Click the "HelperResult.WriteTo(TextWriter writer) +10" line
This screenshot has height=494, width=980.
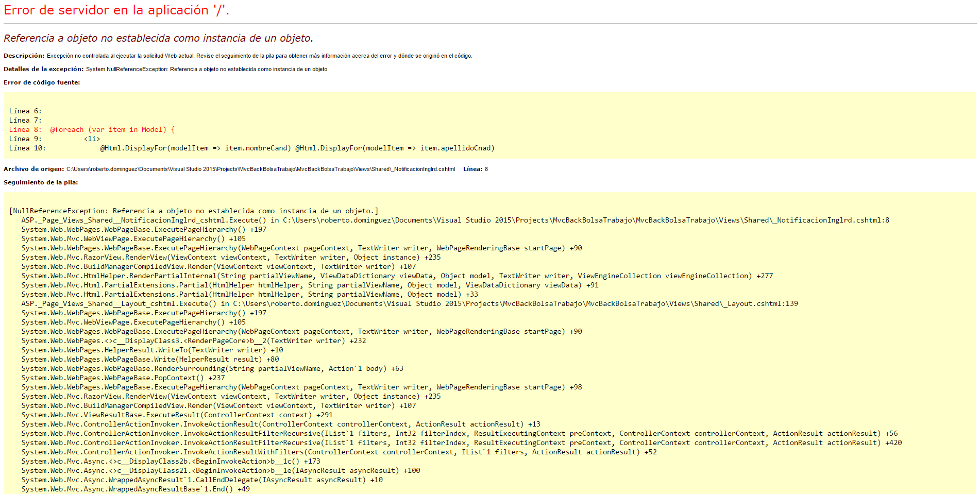[152, 350]
